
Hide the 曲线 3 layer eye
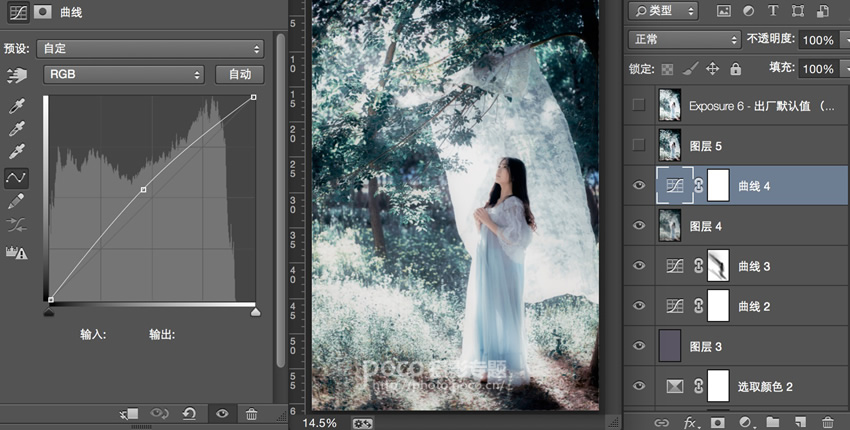[x=639, y=265]
